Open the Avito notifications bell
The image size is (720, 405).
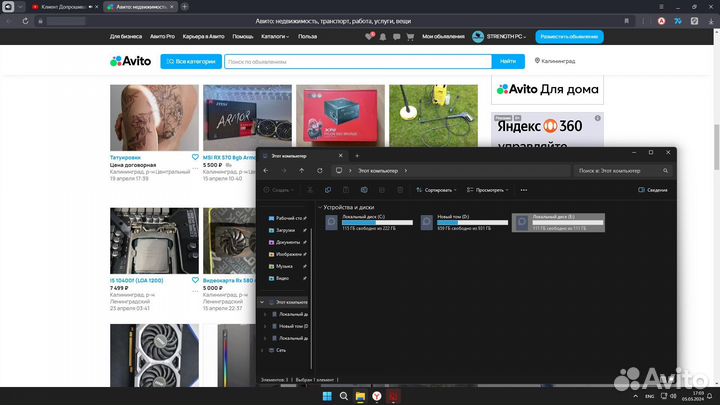pos(384,36)
